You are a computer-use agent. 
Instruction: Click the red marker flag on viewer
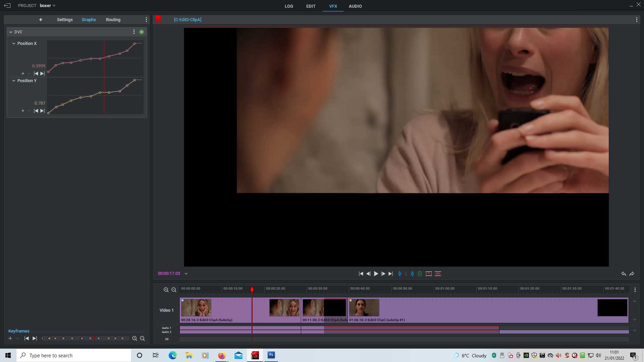158,19
